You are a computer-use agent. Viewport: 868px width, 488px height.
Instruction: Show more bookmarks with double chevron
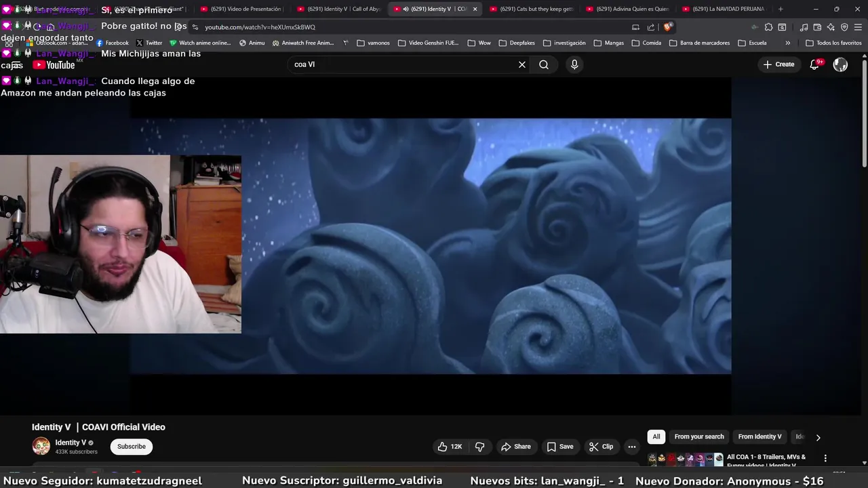(787, 43)
